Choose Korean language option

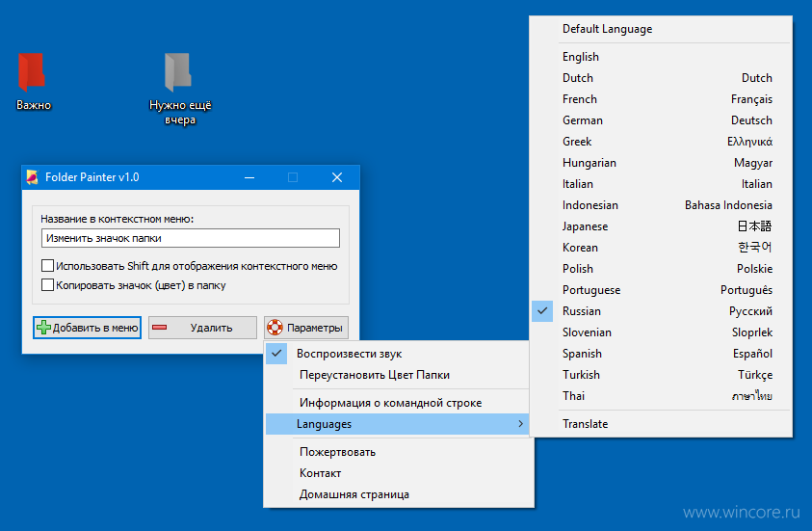point(661,248)
